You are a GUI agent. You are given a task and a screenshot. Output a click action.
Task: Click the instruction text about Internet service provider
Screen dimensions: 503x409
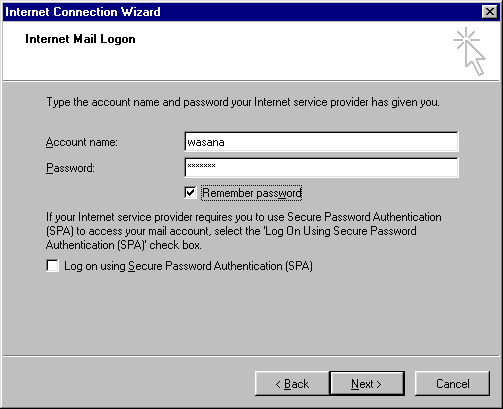pos(243,102)
